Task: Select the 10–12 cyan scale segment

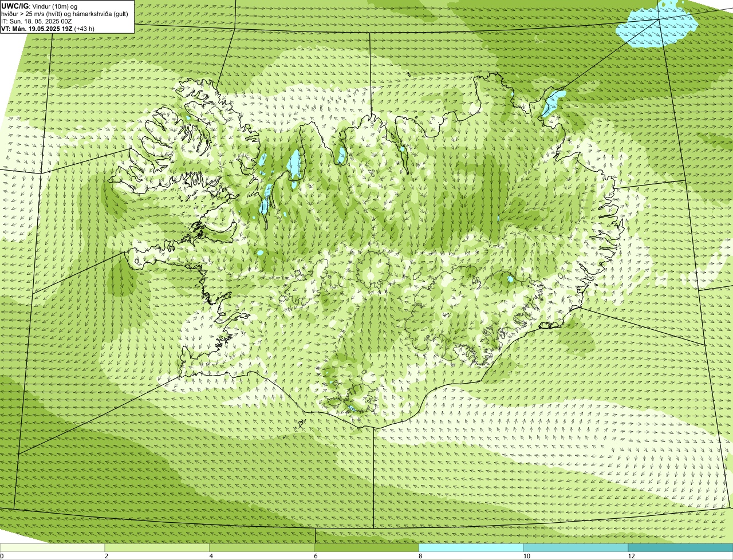Action: (x=576, y=547)
